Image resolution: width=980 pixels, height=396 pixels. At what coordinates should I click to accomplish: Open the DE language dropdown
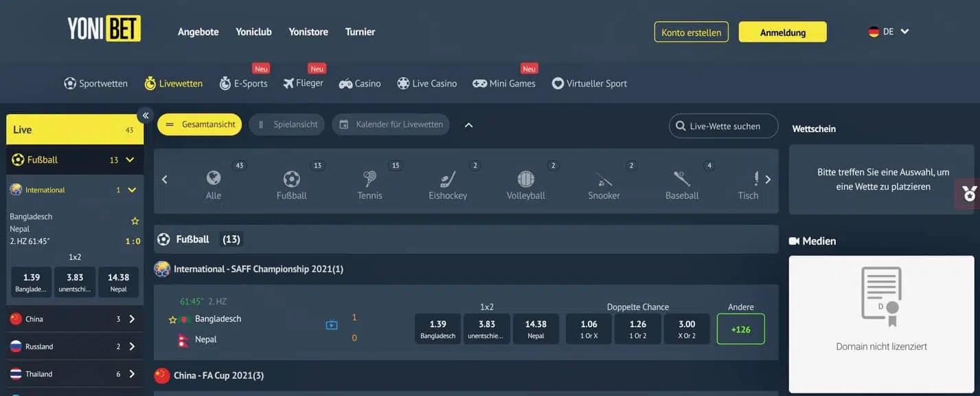pos(889,32)
